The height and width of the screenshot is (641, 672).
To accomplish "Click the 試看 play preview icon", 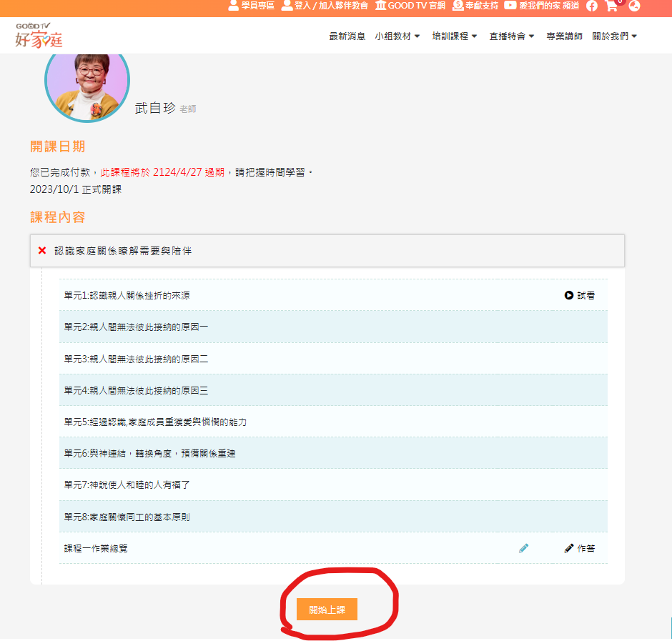I will [568, 295].
